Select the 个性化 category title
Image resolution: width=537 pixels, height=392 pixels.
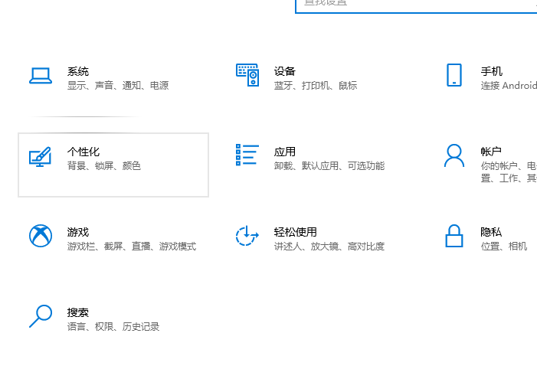tap(83, 152)
